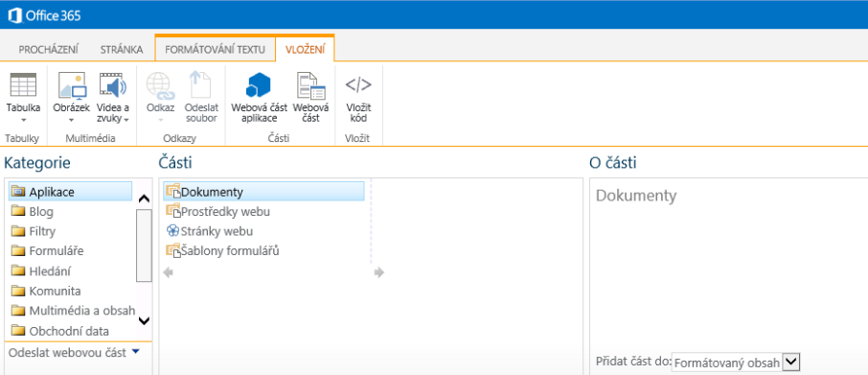Image resolution: width=868 pixels, height=375 pixels.
Task: Click the Komunita folder icon
Action: pos(19,291)
